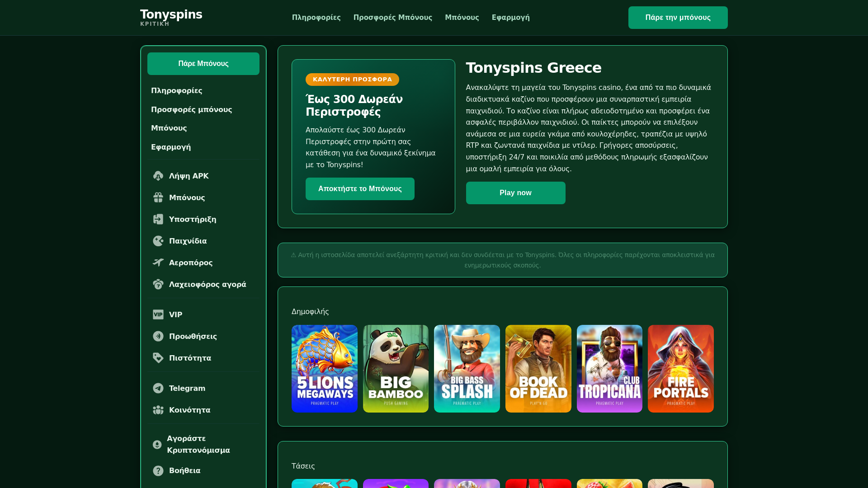This screenshot has width=868, height=488.
Task: Click the tag icon beside Πιστότητα
Action: tap(158, 358)
